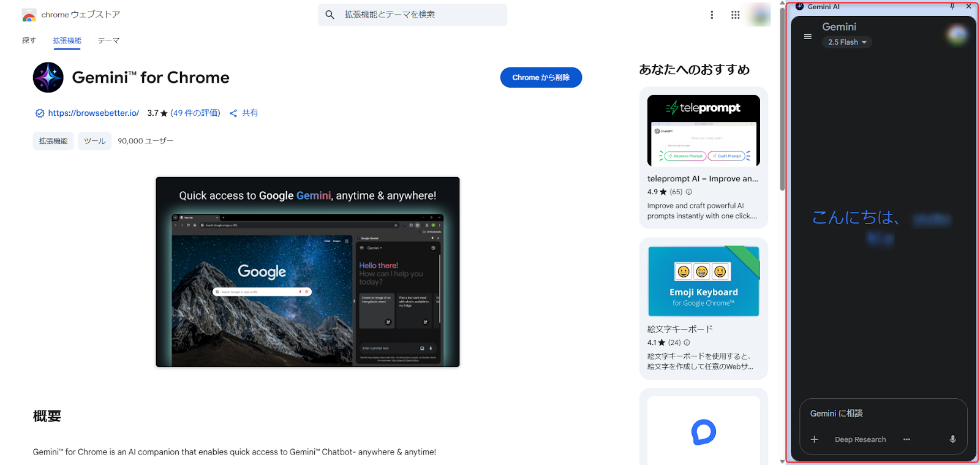Image resolution: width=980 pixels, height=465 pixels.
Task: Click the share icon next to 共有
Action: point(233,113)
